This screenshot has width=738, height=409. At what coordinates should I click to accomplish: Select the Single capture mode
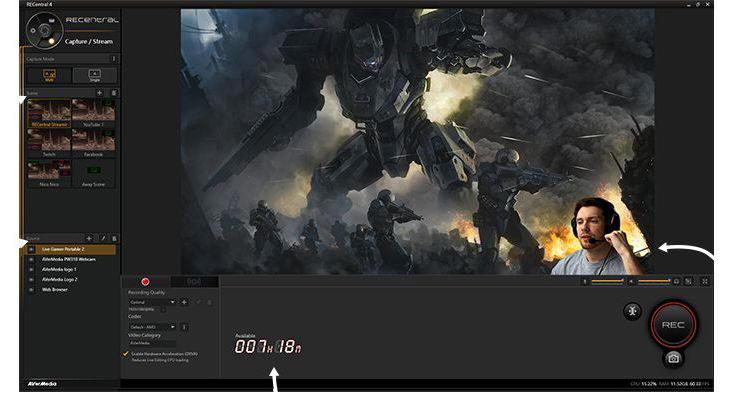[95, 75]
